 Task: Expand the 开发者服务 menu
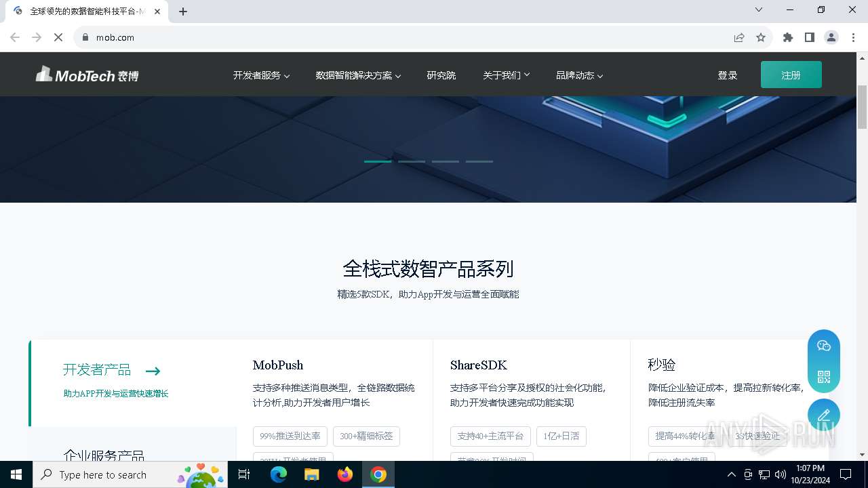261,75
